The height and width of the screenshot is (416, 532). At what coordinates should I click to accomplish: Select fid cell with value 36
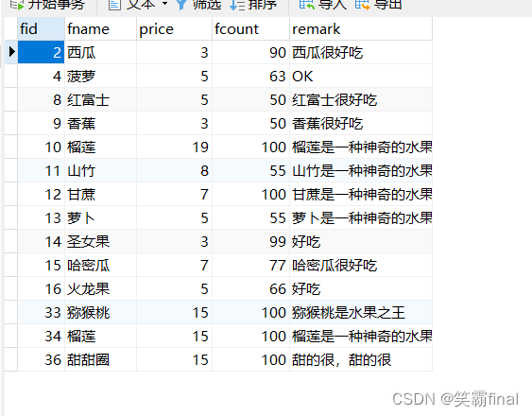tap(41, 359)
